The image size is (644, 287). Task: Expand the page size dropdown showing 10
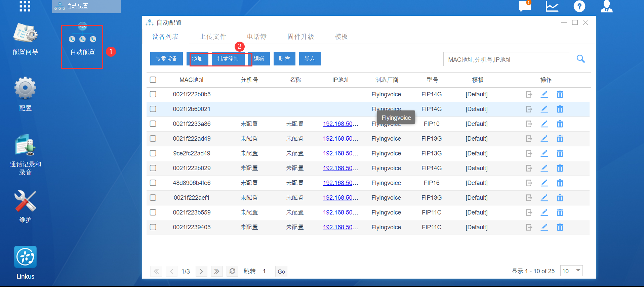(x=571, y=271)
